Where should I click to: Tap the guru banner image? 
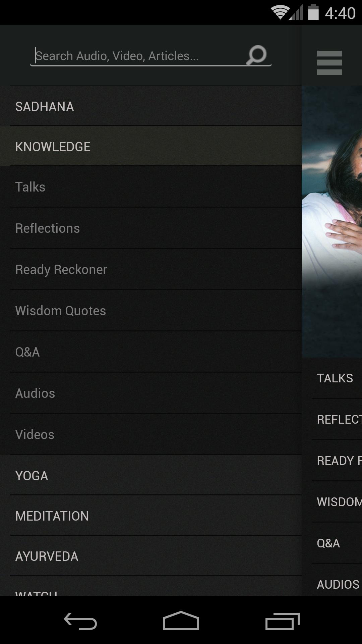pos(332,221)
